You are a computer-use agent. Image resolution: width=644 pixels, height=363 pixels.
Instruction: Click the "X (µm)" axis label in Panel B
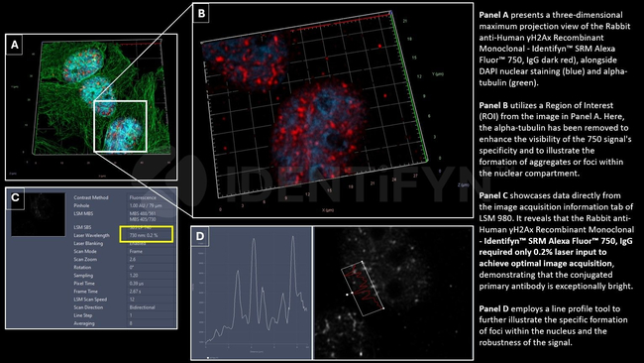click(x=327, y=210)
